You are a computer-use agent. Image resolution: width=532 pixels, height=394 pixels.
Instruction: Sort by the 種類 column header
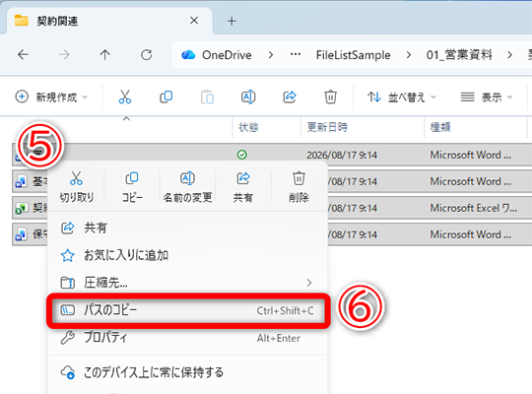(x=440, y=127)
